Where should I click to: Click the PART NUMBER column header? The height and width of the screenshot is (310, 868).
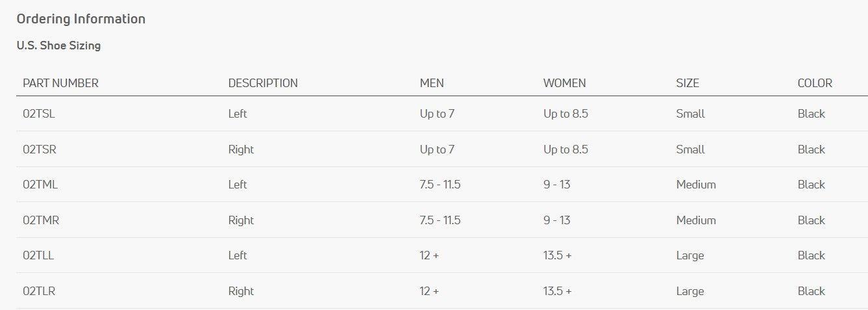[60, 83]
